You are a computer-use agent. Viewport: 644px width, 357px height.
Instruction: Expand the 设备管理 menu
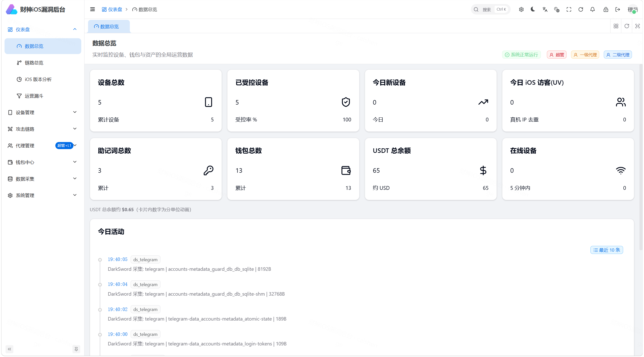click(43, 112)
